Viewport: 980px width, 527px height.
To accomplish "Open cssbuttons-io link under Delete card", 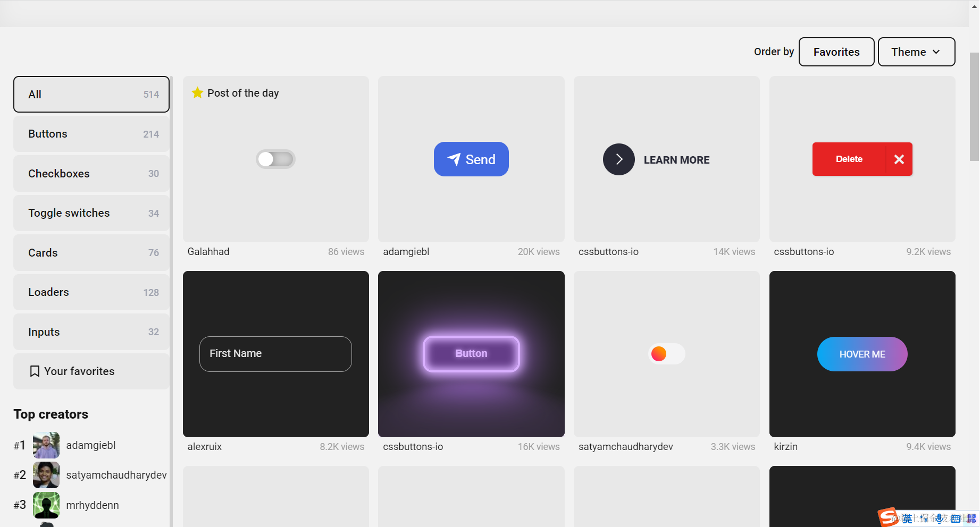I will pos(804,252).
